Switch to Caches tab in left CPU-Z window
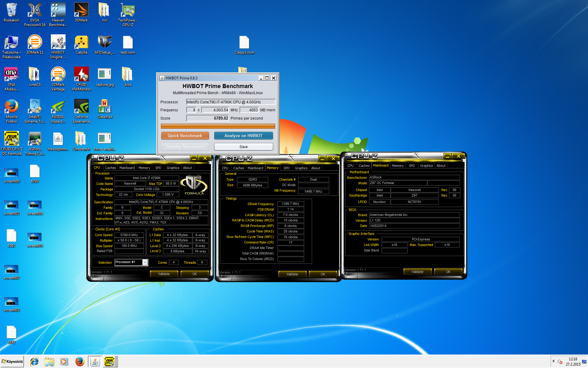The width and height of the screenshot is (588, 368). click(110, 168)
